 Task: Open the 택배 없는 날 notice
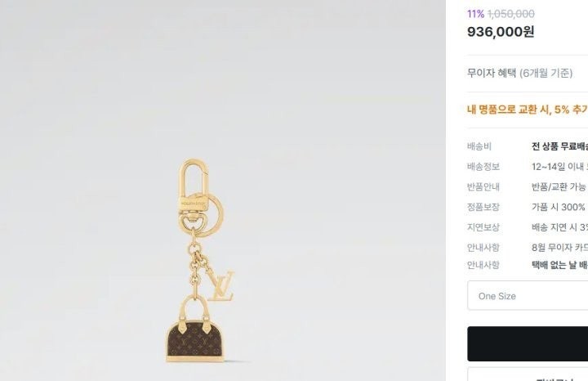click(x=559, y=265)
